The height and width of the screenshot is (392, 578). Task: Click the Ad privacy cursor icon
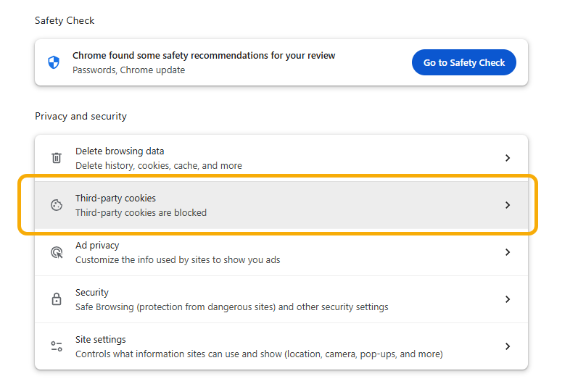click(x=57, y=252)
